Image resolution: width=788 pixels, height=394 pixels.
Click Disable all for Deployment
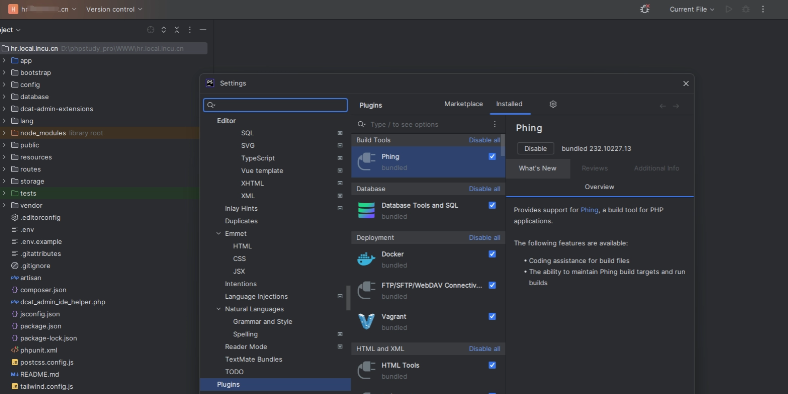coord(484,238)
